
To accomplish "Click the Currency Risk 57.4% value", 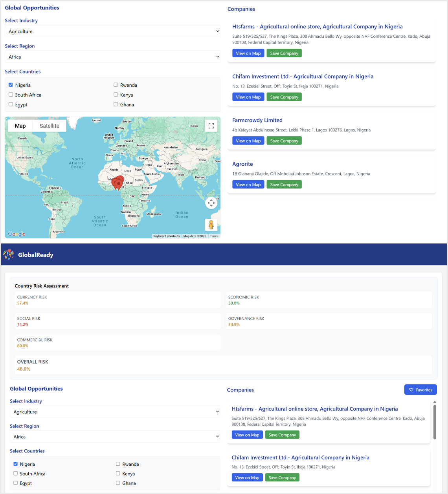I will pyautogui.click(x=23, y=303).
